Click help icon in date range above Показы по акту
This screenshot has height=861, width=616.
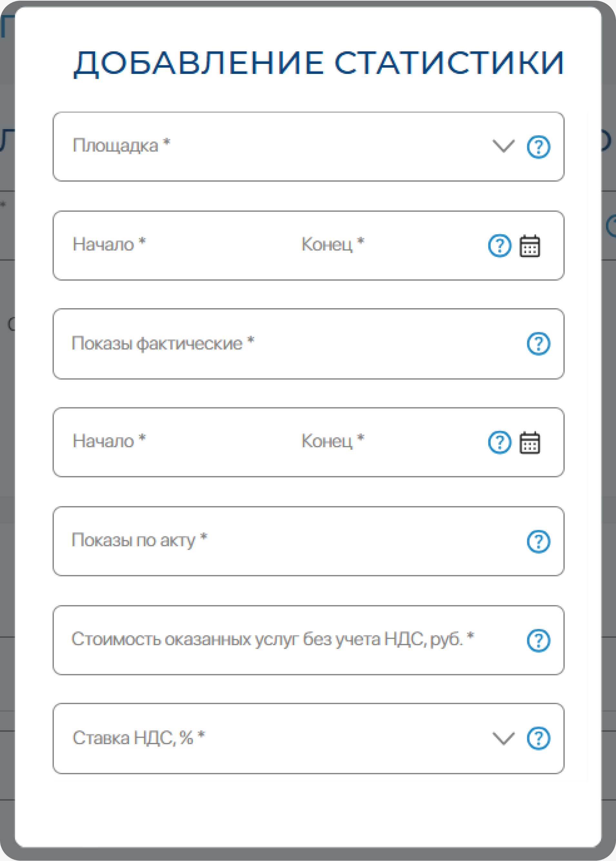point(500,442)
